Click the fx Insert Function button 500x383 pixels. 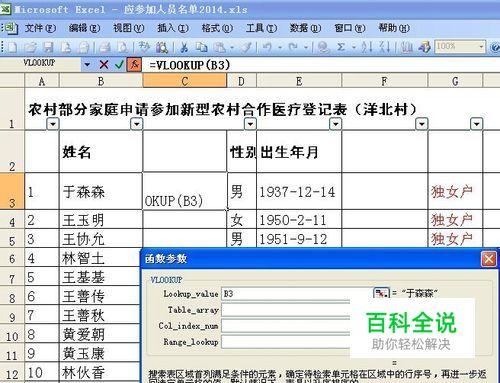pyautogui.click(x=134, y=65)
